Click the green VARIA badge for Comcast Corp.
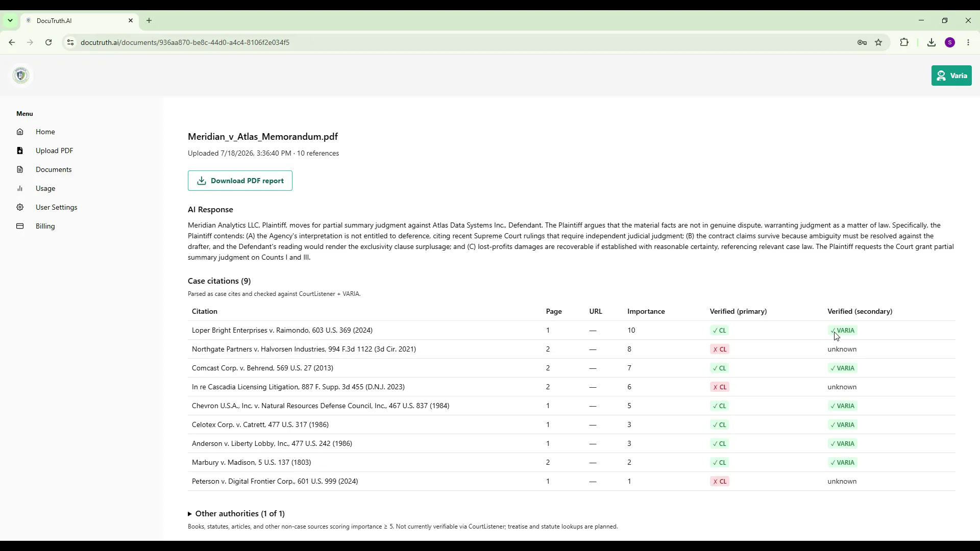This screenshot has width=980, height=551. click(842, 368)
